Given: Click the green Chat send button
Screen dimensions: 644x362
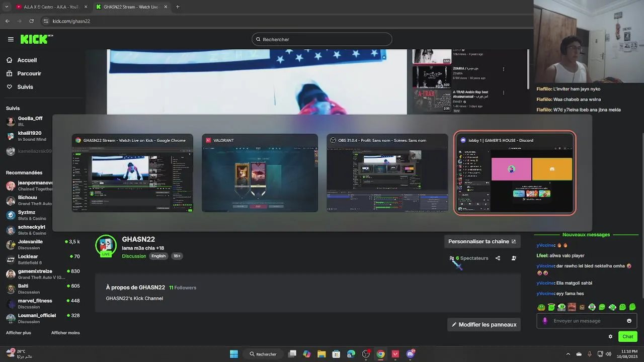Looking at the screenshot, I should (628, 337).
